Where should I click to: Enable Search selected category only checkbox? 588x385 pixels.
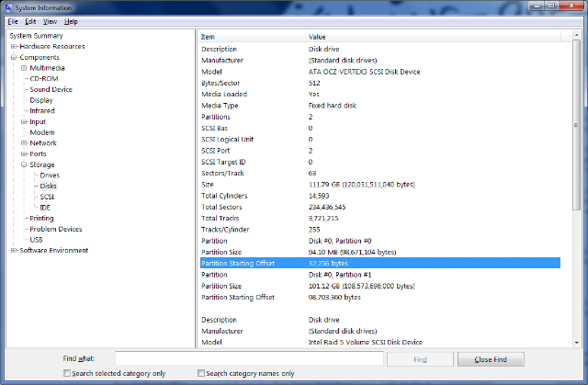coord(67,373)
